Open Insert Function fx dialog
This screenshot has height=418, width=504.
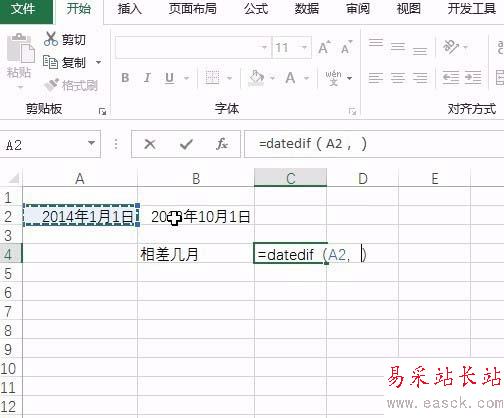pos(222,144)
